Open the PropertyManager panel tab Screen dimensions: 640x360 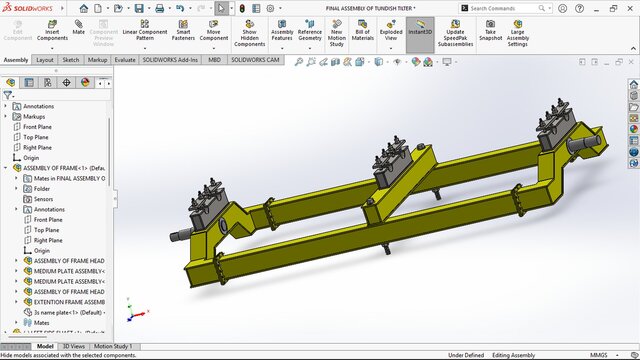(29, 83)
